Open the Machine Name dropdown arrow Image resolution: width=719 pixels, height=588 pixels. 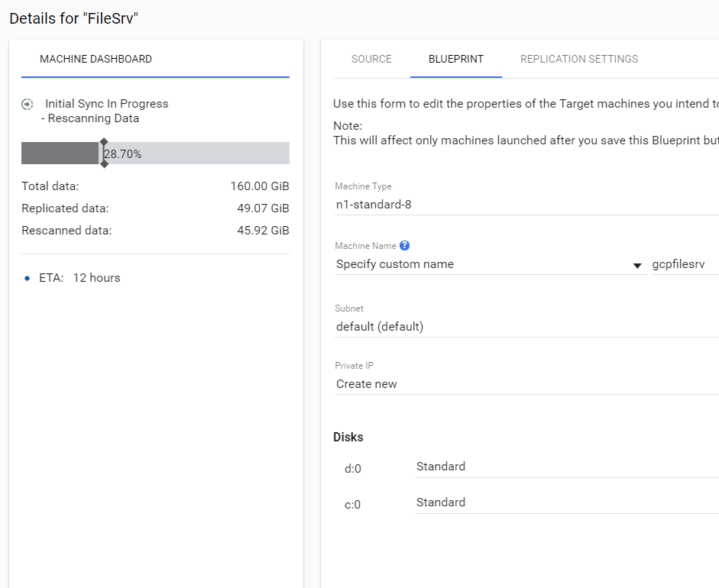coord(637,266)
